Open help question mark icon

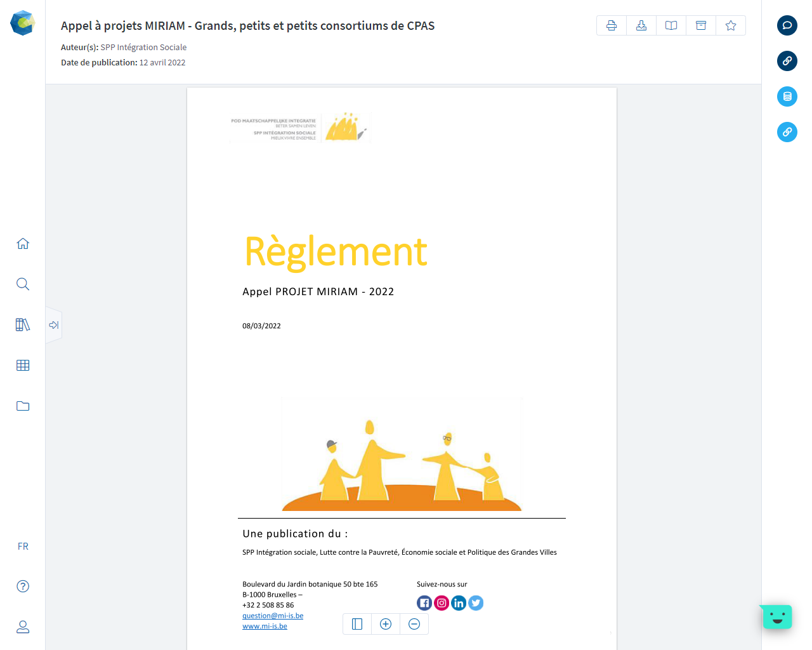[23, 586]
